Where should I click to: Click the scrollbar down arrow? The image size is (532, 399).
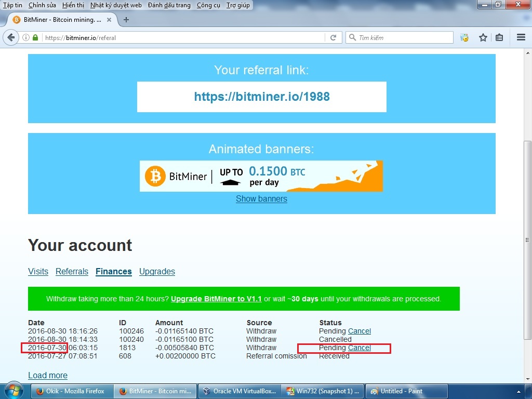point(528,379)
